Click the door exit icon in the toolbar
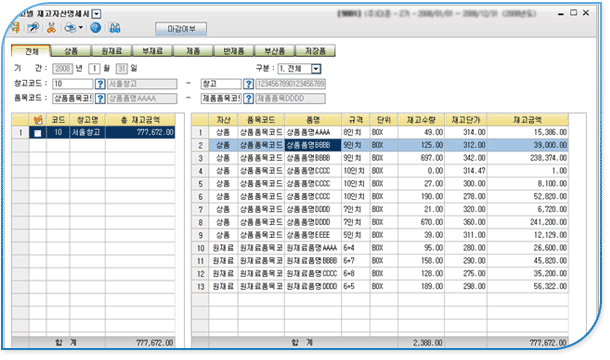Screen dimensions: 610x360 [x=16, y=28]
